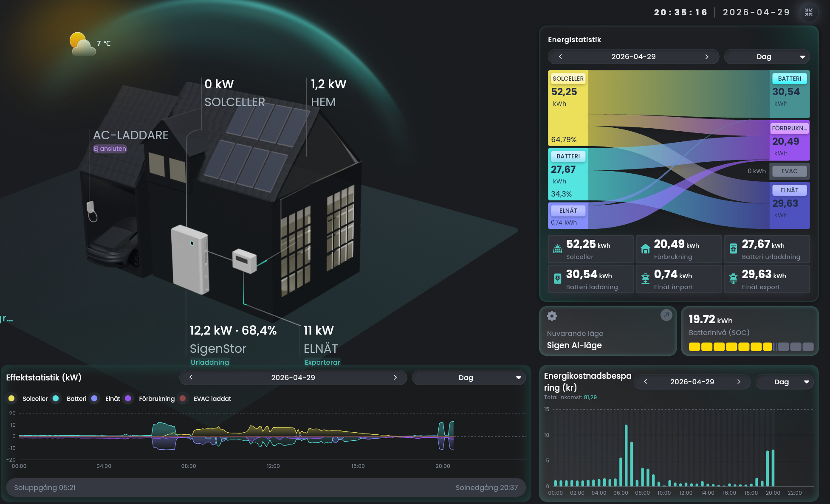
Task: Click the Elnät import pylon icon
Action: pyautogui.click(x=645, y=279)
